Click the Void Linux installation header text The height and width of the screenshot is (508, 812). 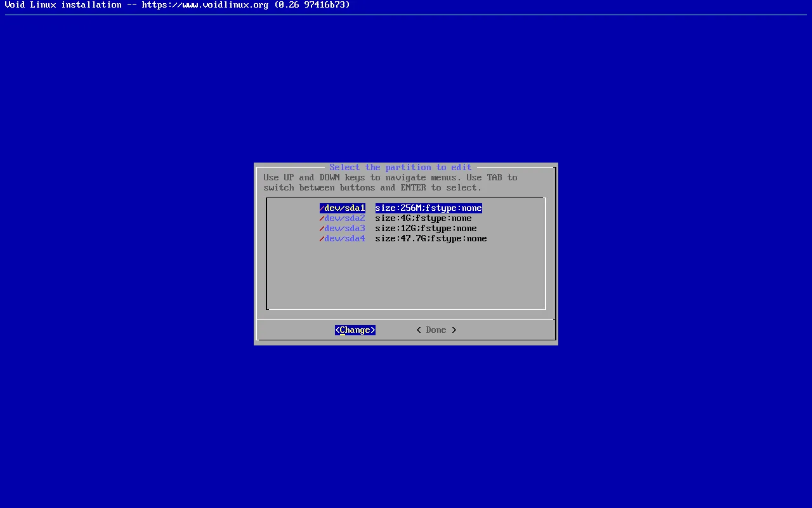178,4
